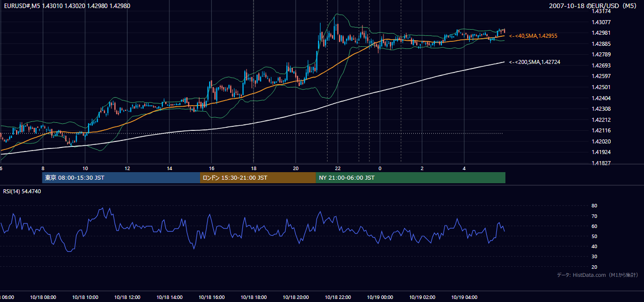This screenshot has width=644, height=302.
Task: Click price level 1.42116 on price axis
Action: (x=601, y=130)
